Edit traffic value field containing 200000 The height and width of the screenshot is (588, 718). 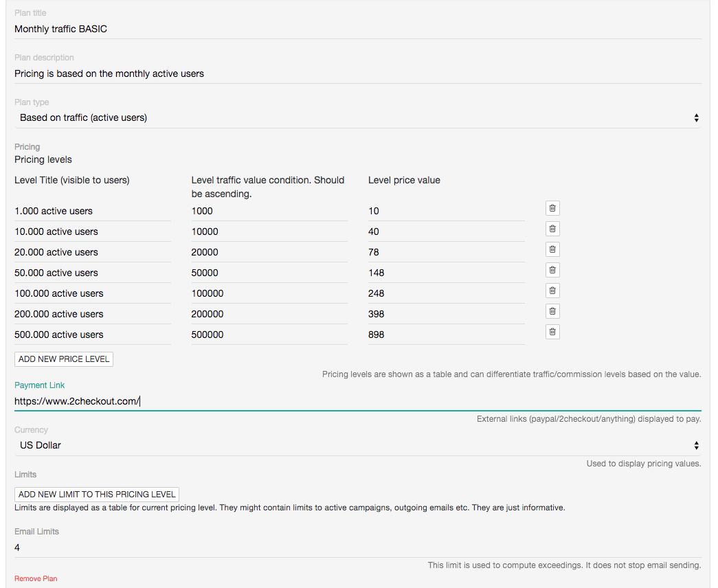pos(269,314)
